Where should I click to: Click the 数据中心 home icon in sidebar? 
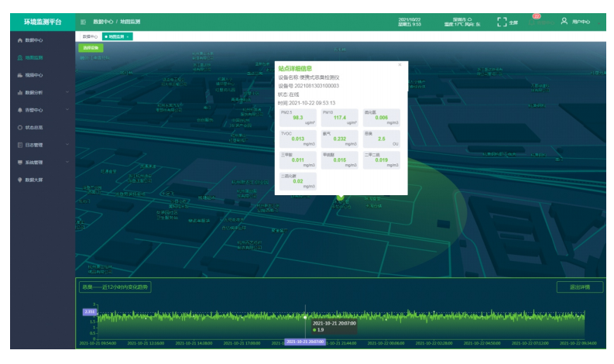point(19,39)
